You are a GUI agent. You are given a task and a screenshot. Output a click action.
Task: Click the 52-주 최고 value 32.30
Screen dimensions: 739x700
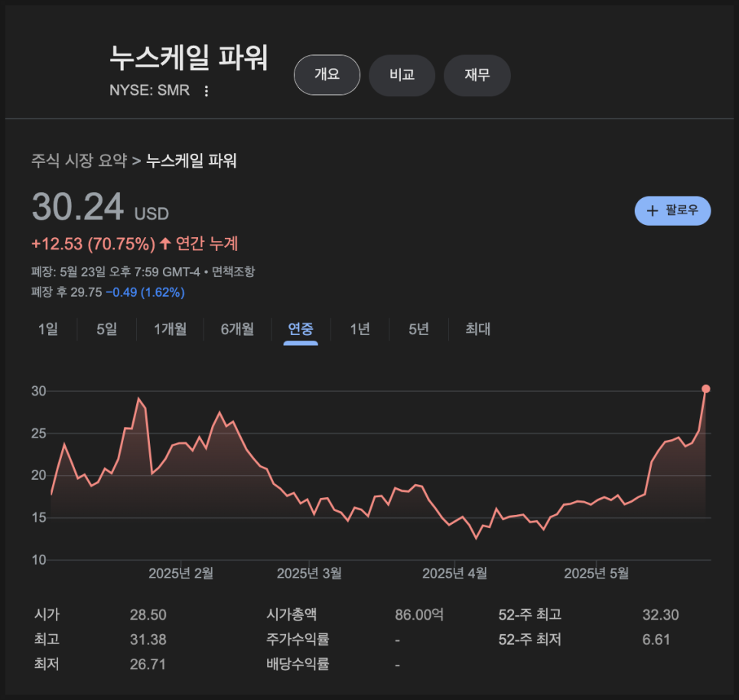click(x=661, y=614)
